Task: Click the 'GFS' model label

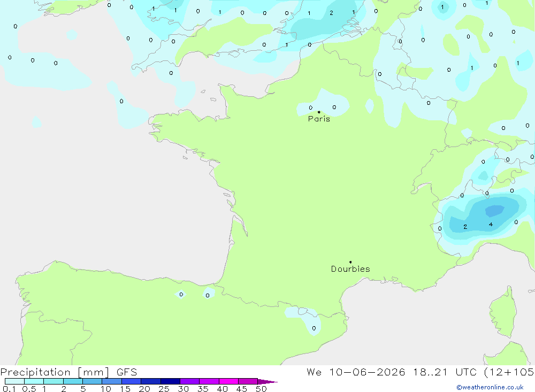Action: pyautogui.click(x=127, y=372)
